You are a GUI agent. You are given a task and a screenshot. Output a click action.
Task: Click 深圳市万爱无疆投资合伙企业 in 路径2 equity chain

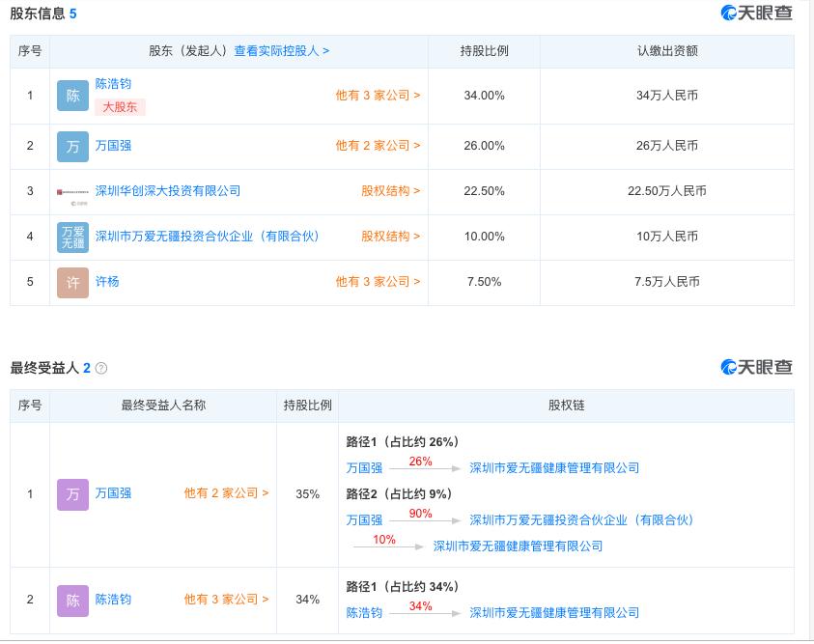point(581,519)
